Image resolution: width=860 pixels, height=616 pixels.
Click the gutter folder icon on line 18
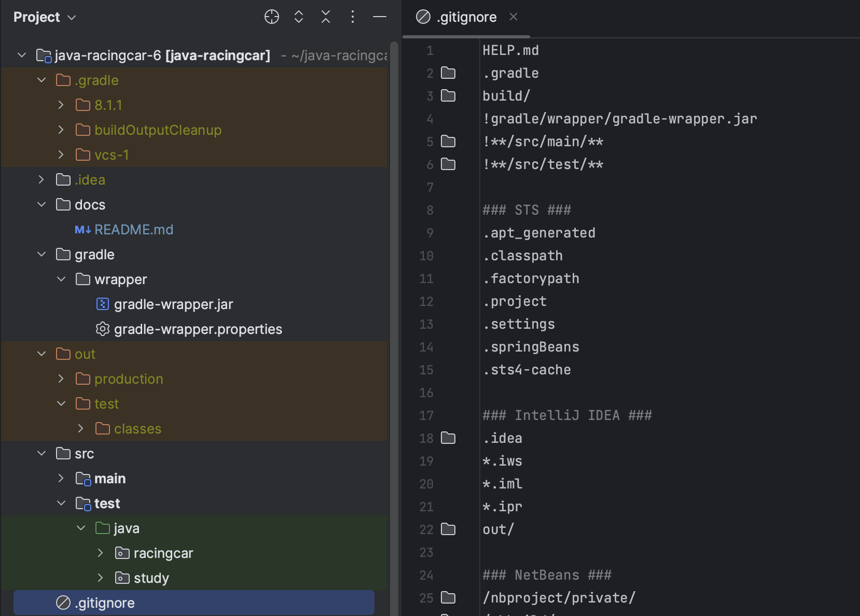[x=448, y=438]
